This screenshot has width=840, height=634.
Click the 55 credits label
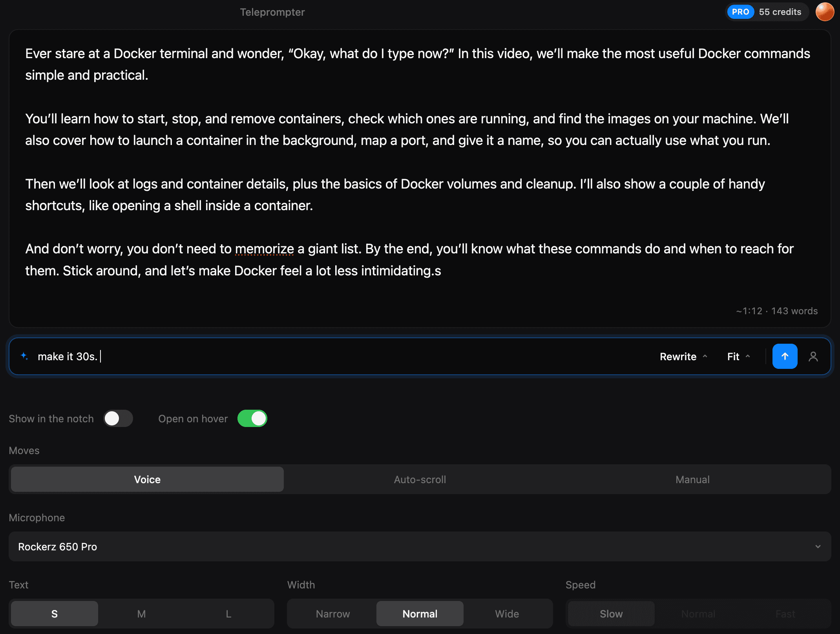coord(780,12)
